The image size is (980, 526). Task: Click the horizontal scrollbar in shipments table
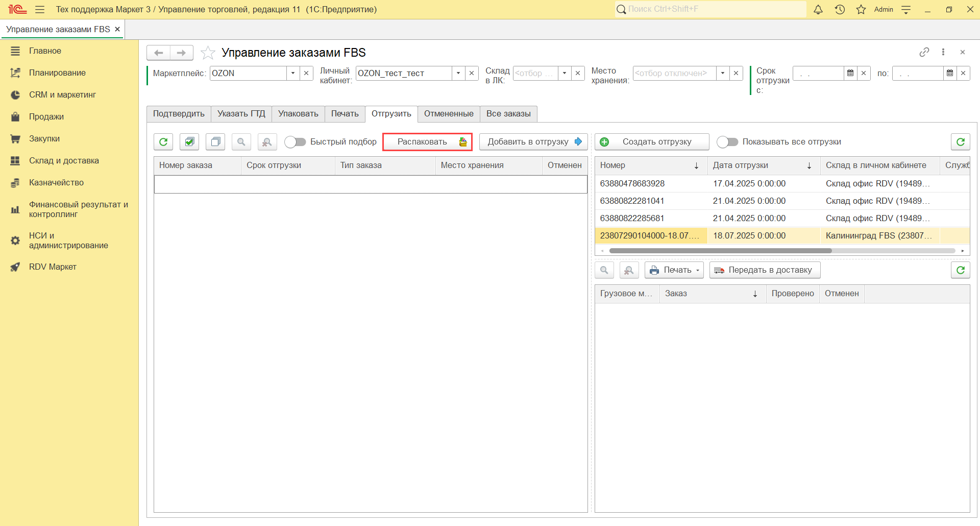coord(720,251)
